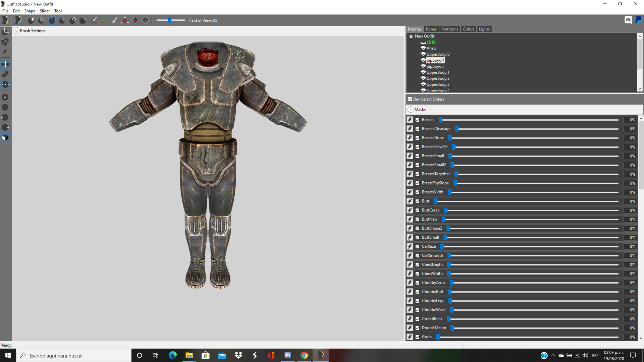Click the edit pencil for Breasts slider
Viewport: 644px width, 362px height.
tap(410, 120)
